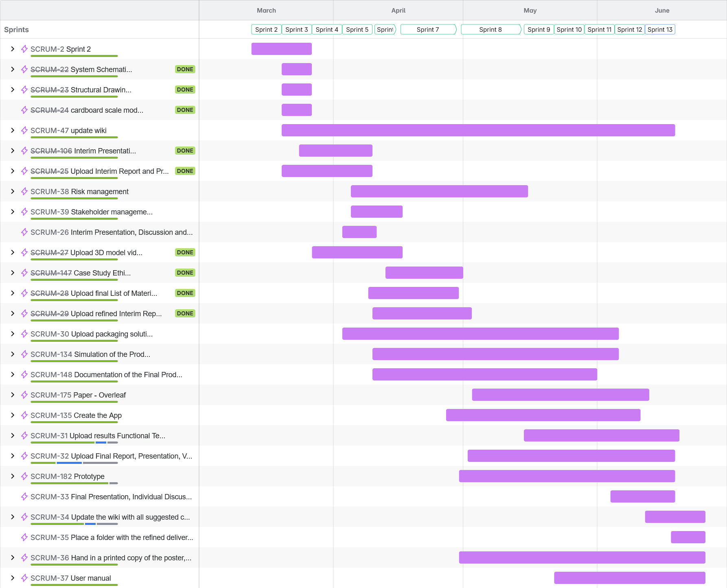
Task: Select the Sprint 13 marker
Action: (659, 29)
